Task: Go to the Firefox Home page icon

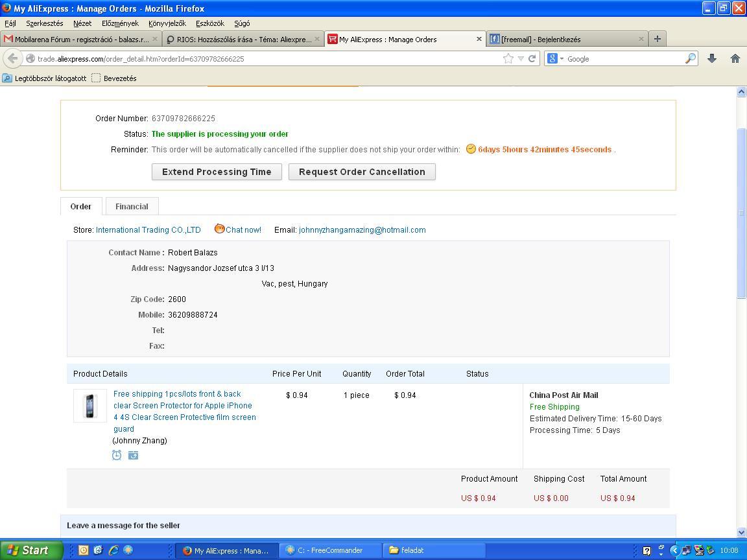Action: (735, 58)
